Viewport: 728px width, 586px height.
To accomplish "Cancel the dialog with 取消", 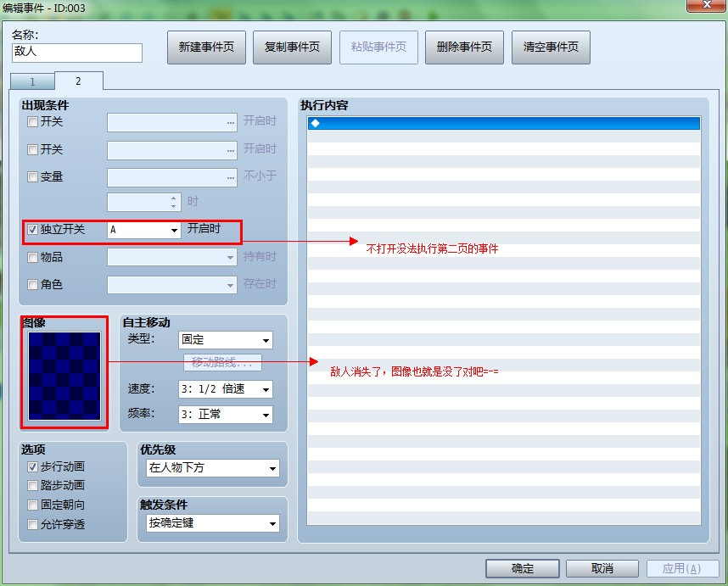I will (602, 568).
